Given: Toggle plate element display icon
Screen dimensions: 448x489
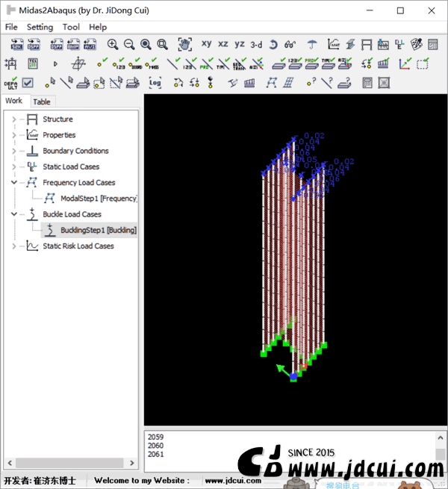Looking at the screenshot, I should pyautogui.click(x=279, y=63).
